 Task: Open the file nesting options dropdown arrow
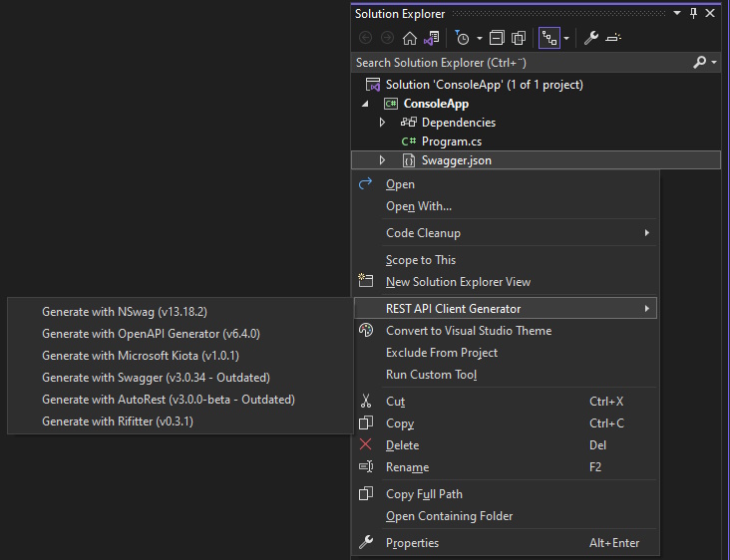566,38
